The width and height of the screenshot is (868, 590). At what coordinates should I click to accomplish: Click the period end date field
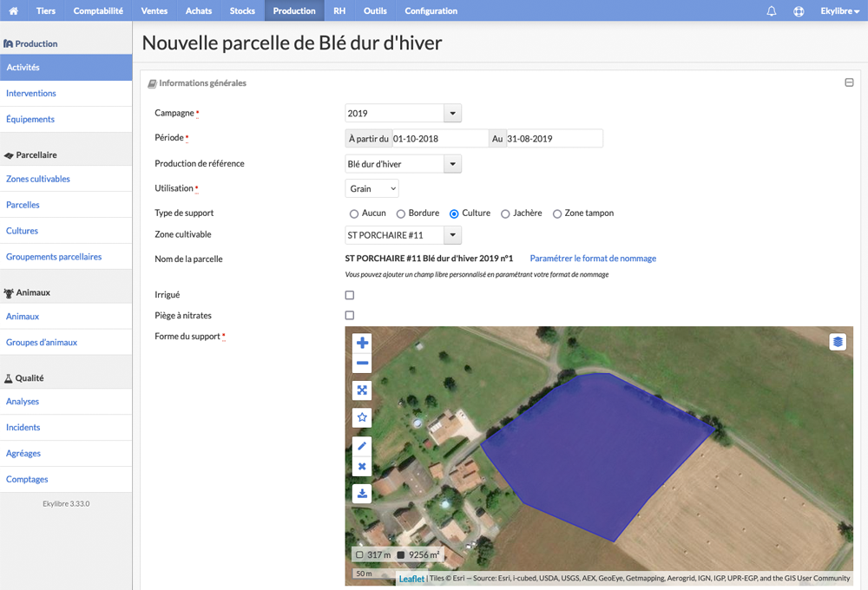554,139
